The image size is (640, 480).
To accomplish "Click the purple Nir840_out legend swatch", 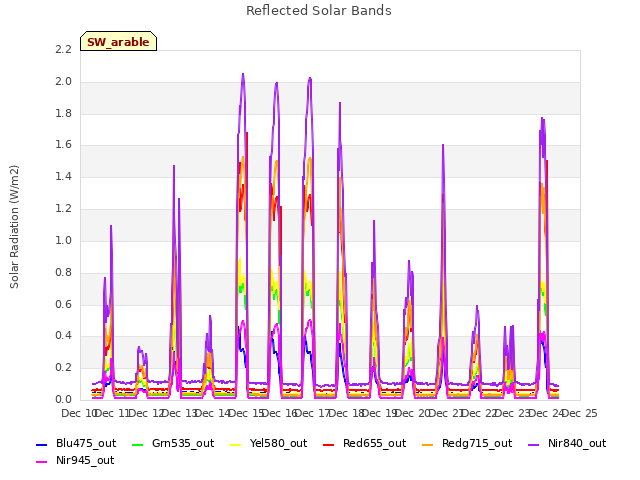I will coord(534,444).
